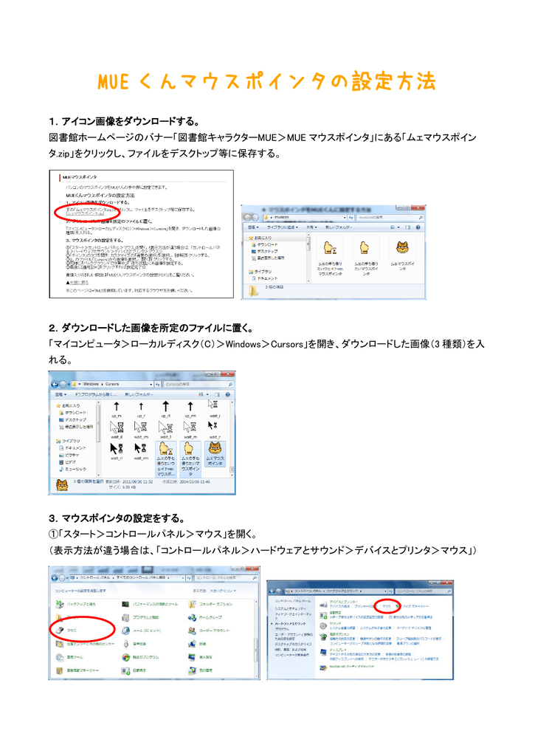Viewport: 535px width, 756px height.
Task: Open プログラムと機能 in the Control Panel
Action: [140, 617]
